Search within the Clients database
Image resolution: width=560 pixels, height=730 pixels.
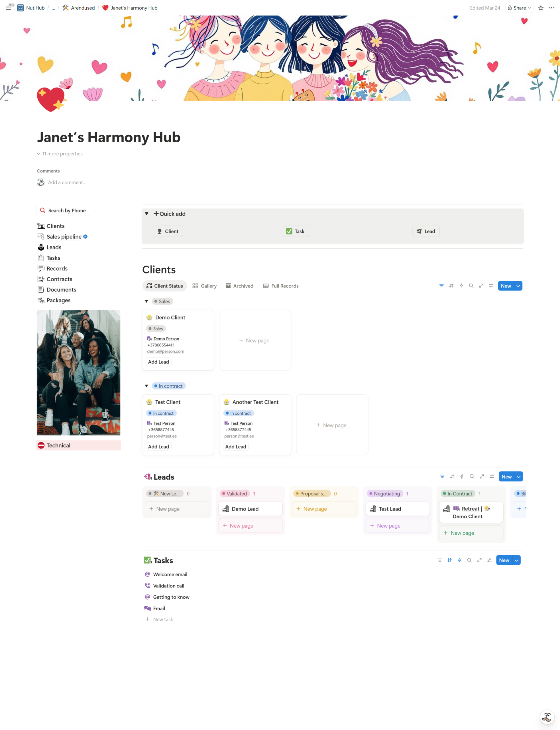(x=471, y=285)
